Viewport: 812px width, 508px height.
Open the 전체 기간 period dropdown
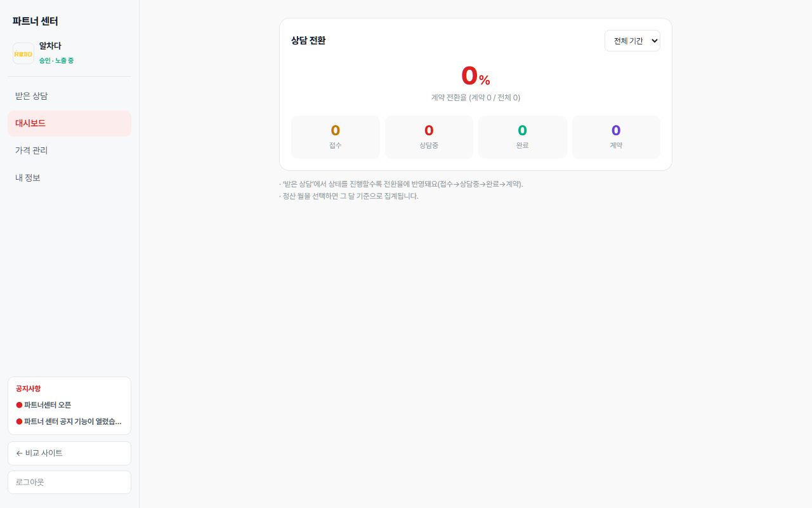coord(632,41)
